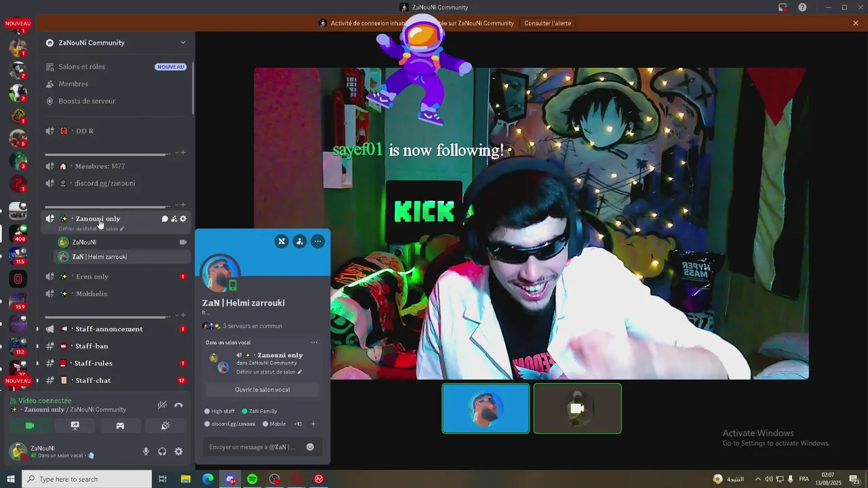Open Spotify from the taskbar
Viewport: 868px width, 488px height.
click(252, 479)
